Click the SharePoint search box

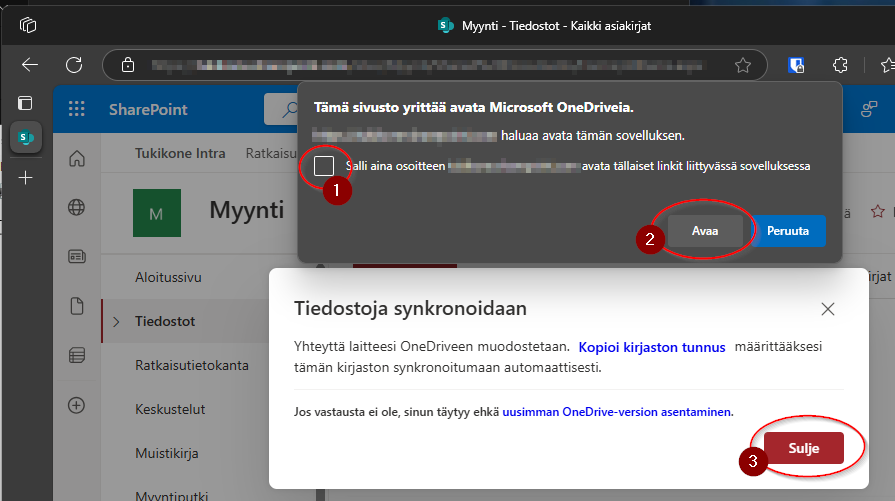point(281,109)
